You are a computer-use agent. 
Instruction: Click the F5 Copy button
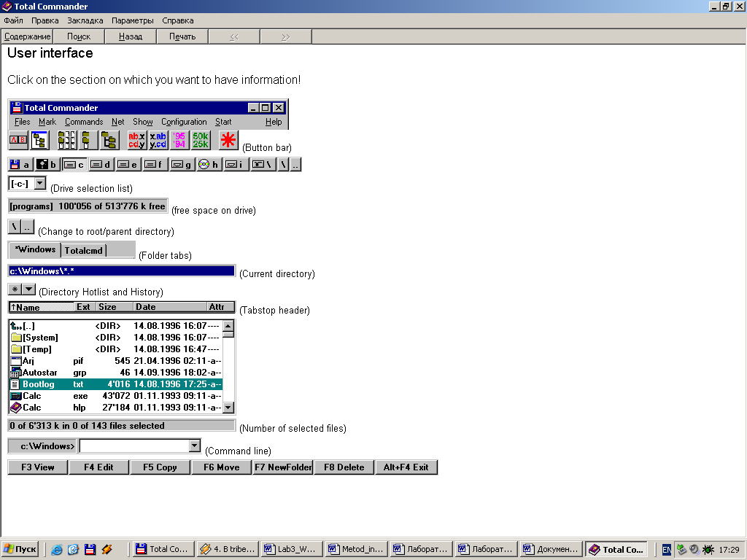click(x=160, y=467)
